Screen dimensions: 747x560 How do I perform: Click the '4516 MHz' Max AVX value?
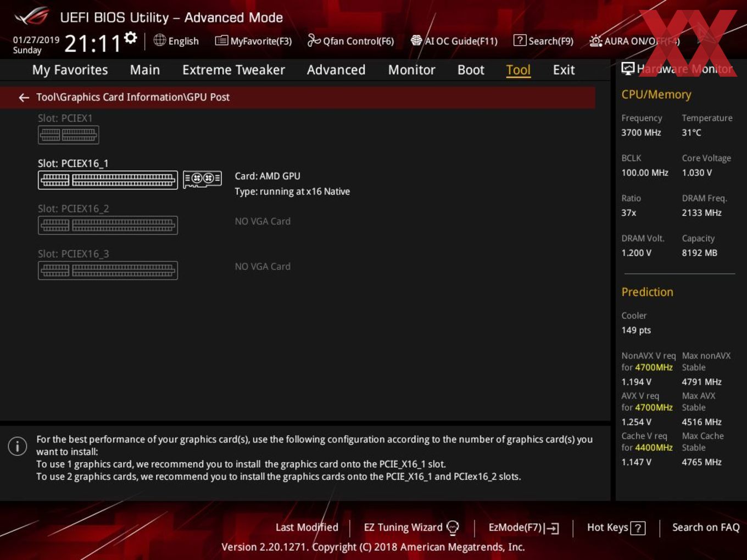tap(701, 422)
